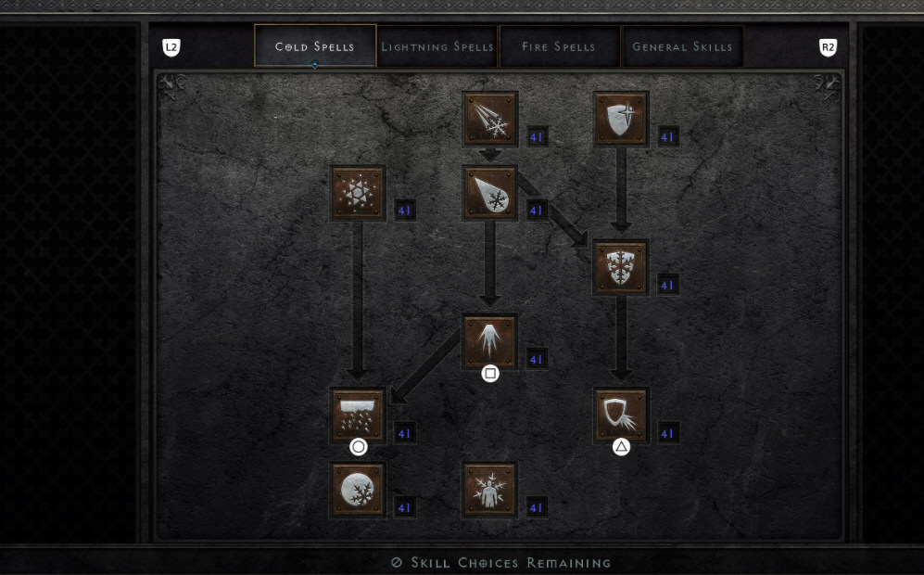
Task: Select the Ice Bolt skill icon
Action: click(x=490, y=119)
